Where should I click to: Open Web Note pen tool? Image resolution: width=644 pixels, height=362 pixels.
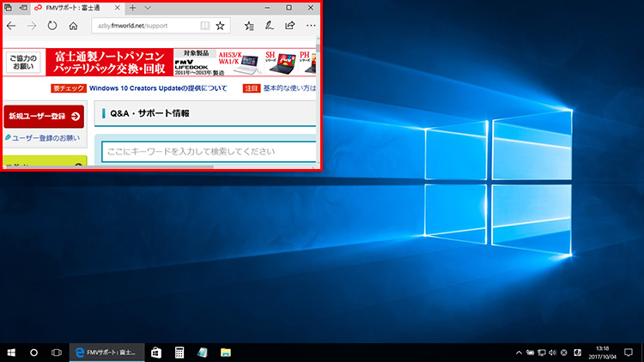pos(270,26)
